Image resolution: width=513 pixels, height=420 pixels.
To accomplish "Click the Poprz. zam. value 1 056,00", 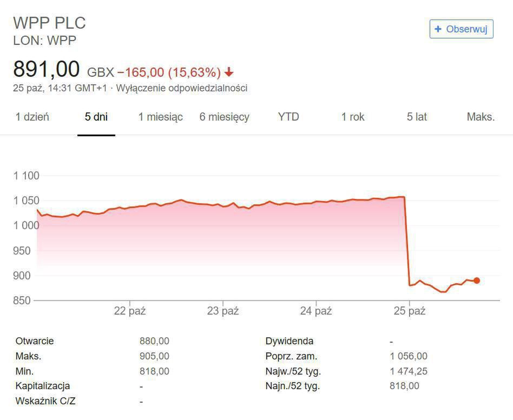I will click(x=408, y=356).
